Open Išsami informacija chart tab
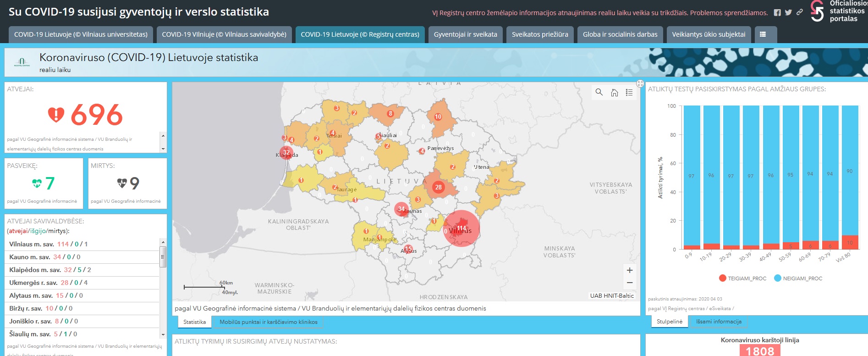868x356 pixels. click(x=719, y=322)
